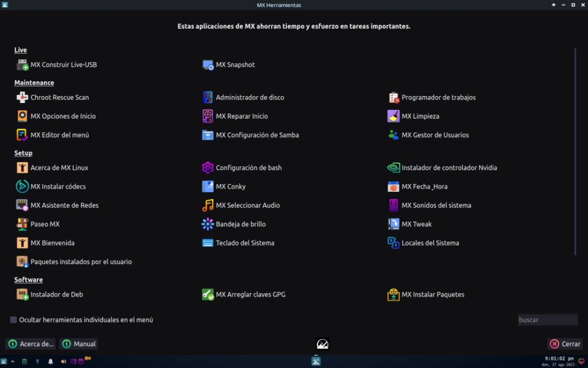
Task: Enable Ocultar herramientas individuales checkbox
Action: pos(14,320)
